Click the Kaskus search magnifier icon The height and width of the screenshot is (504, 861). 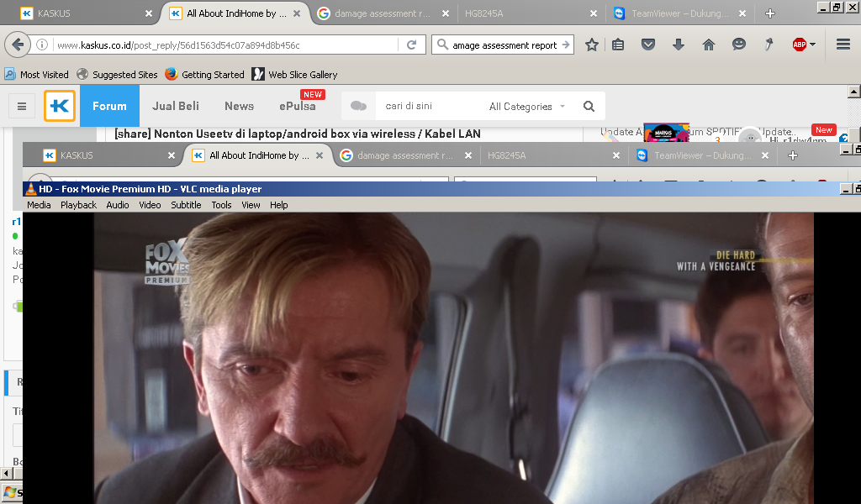(589, 107)
